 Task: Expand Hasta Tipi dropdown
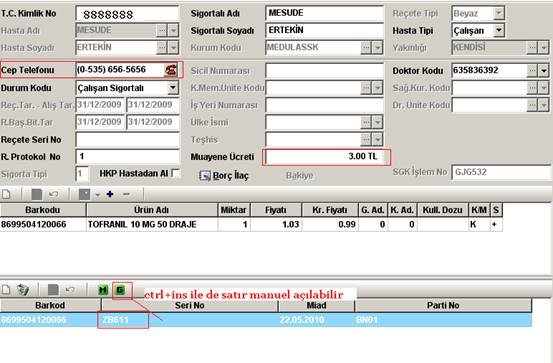click(x=499, y=30)
